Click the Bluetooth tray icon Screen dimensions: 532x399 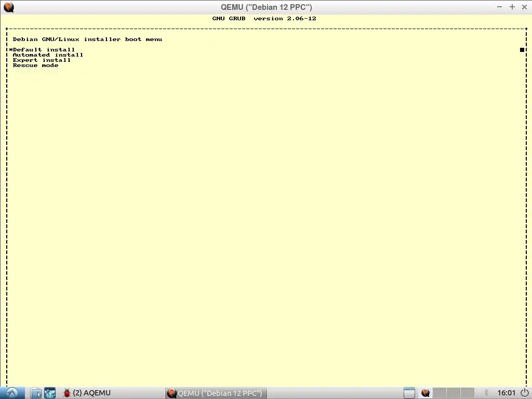tap(486, 393)
